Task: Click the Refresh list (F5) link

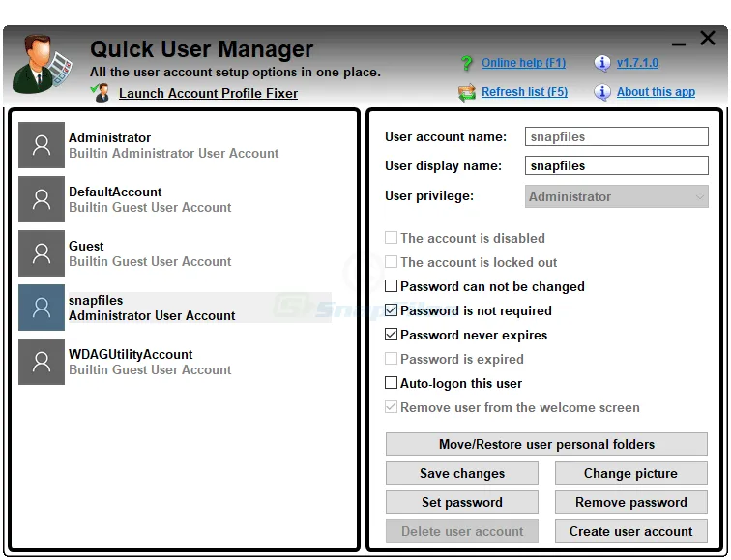Action: pyautogui.click(x=524, y=92)
